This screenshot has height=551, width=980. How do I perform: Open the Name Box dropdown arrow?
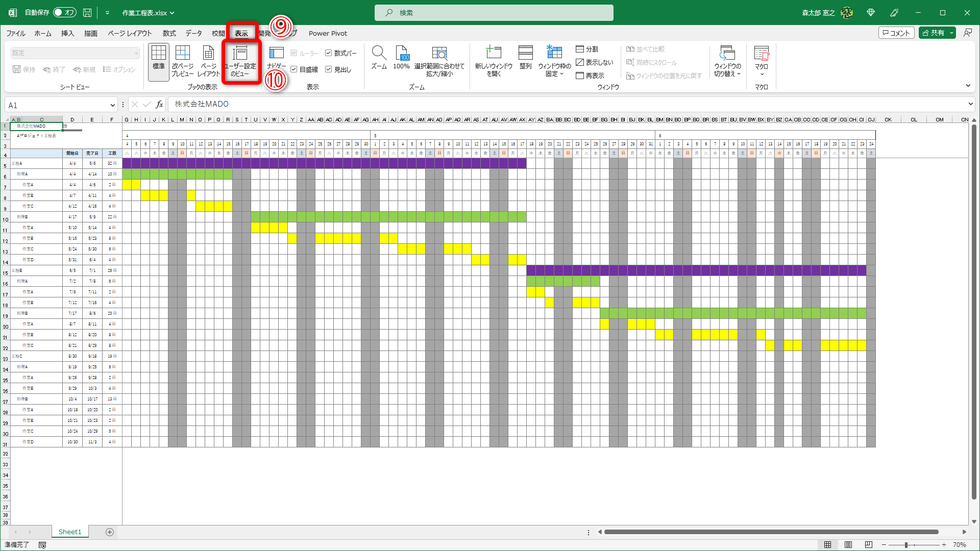pos(112,105)
